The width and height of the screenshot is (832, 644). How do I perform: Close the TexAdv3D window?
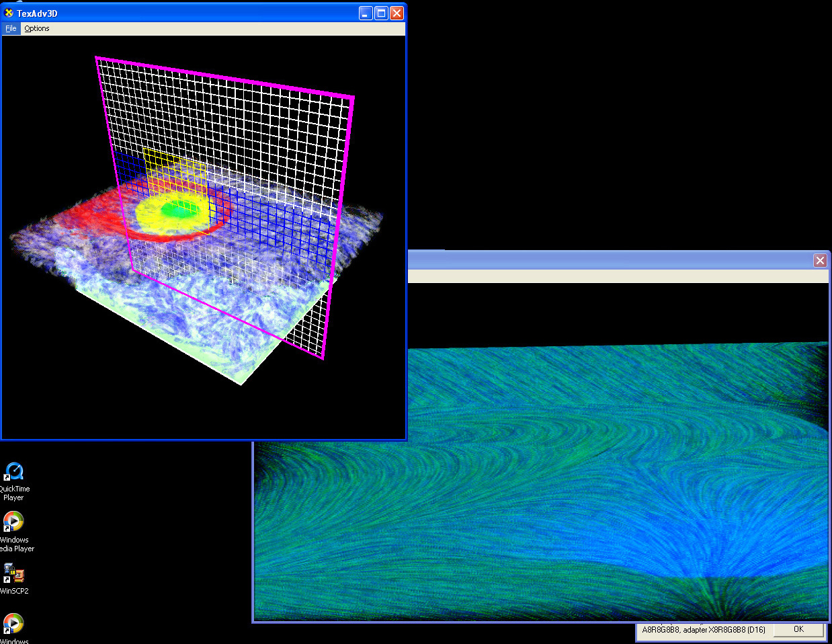click(397, 13)
